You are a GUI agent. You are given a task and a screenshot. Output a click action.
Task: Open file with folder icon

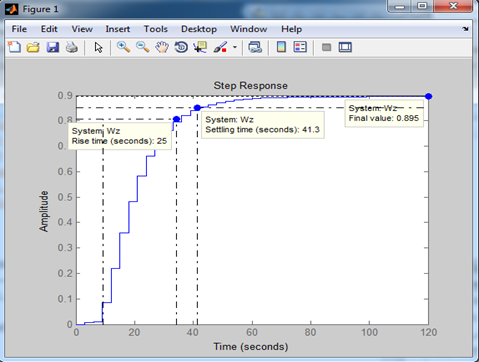[33, 47]
